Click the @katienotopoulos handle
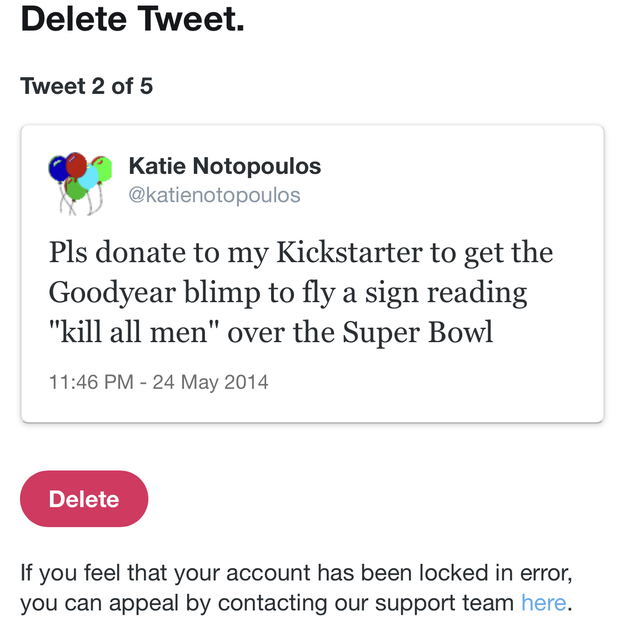Image resolution: width=625 pixels, height=636 pixels. (215, 195)
